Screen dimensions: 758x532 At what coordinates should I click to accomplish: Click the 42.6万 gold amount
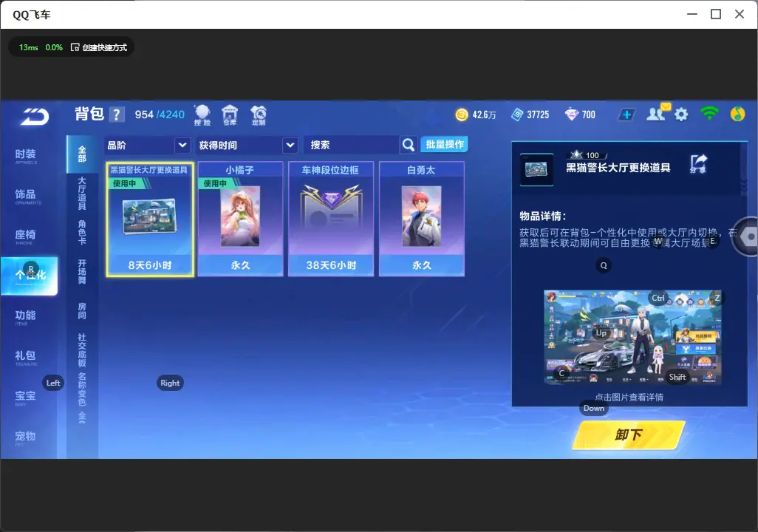point(484,115)
